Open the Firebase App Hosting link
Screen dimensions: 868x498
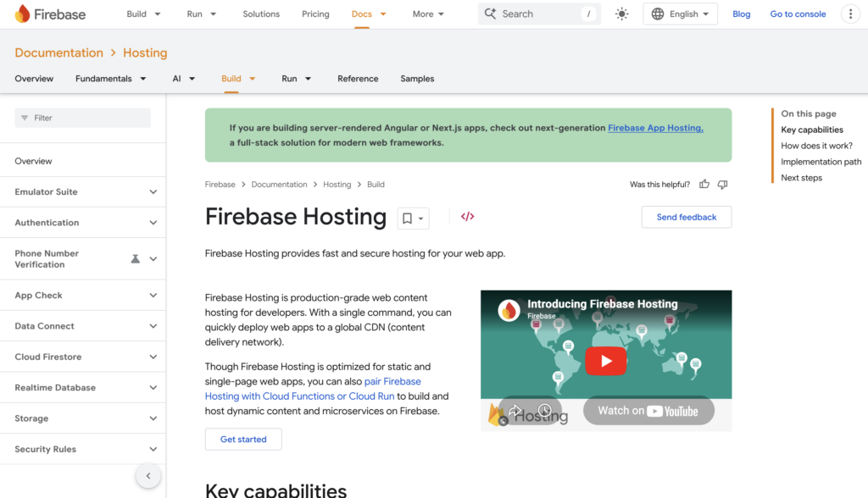654,128
